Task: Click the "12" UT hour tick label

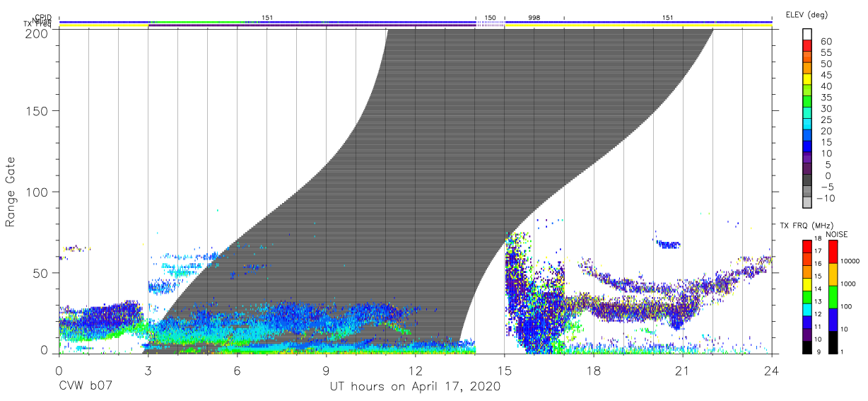Action: tap(415, 370)
